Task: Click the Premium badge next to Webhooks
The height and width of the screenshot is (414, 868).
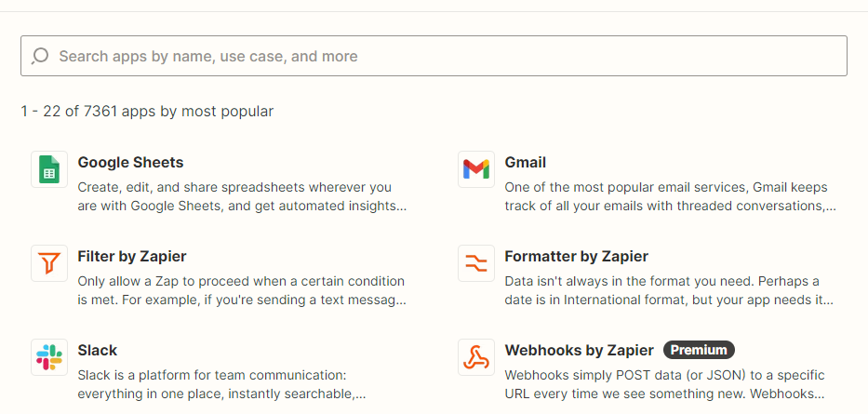Action: [699, 350]
